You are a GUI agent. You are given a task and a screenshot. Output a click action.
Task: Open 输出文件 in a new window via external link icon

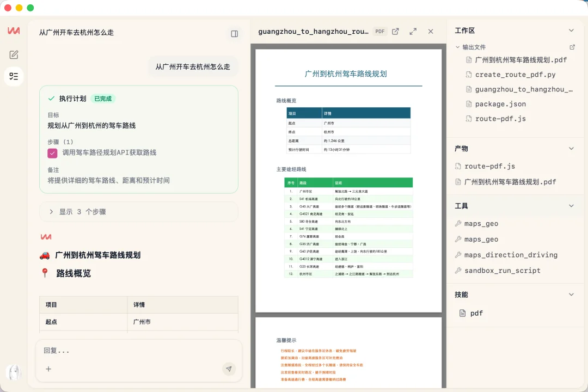coord(572,47)
